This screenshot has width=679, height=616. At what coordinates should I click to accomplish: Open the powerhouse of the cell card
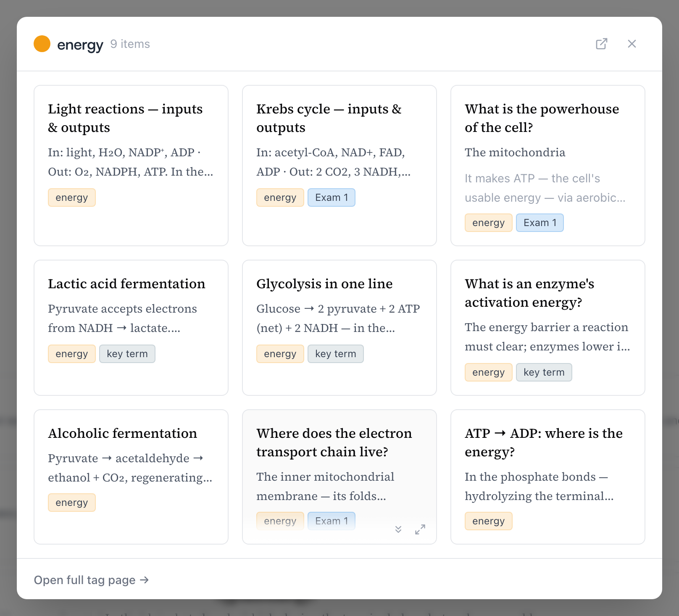tap(548, 166)
